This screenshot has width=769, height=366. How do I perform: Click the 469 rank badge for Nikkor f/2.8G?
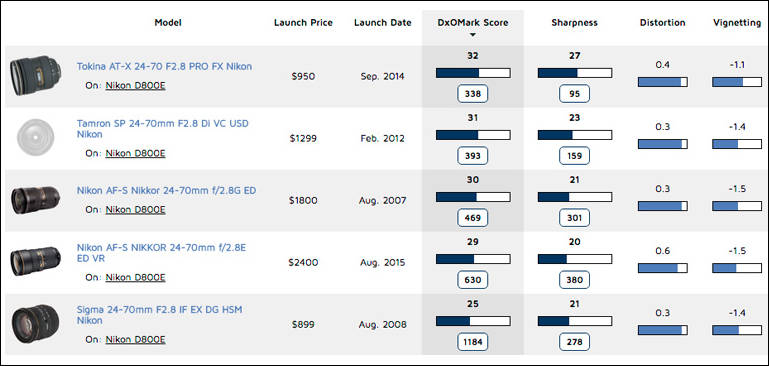click(x=473, y=218)
